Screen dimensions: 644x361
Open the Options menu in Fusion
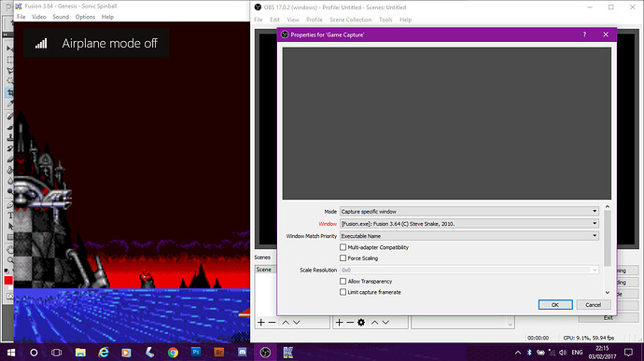tap(85, 17)
